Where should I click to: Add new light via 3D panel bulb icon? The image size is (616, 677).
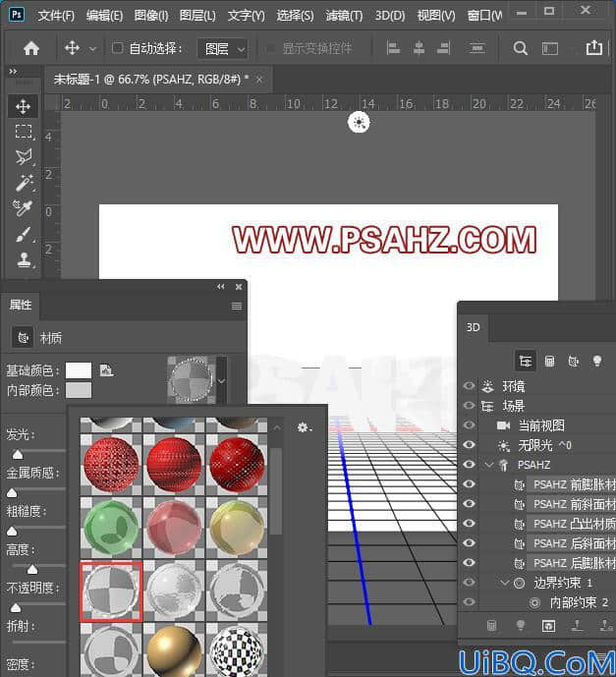pos(521,626)
